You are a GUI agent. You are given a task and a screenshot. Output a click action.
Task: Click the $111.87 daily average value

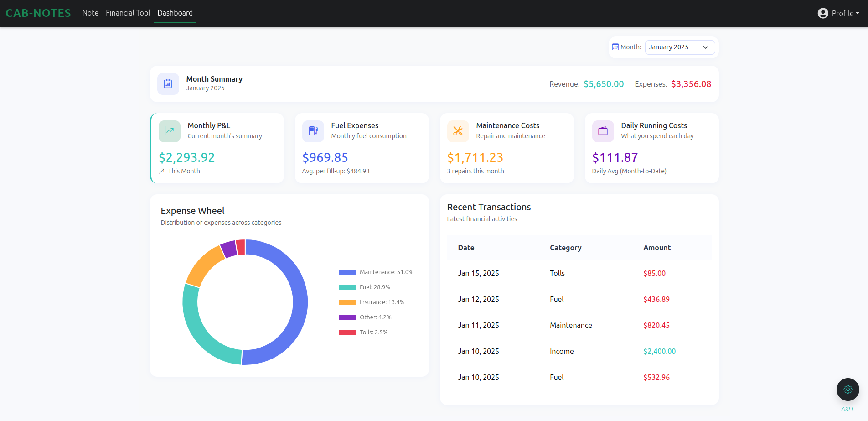[615, 157]
